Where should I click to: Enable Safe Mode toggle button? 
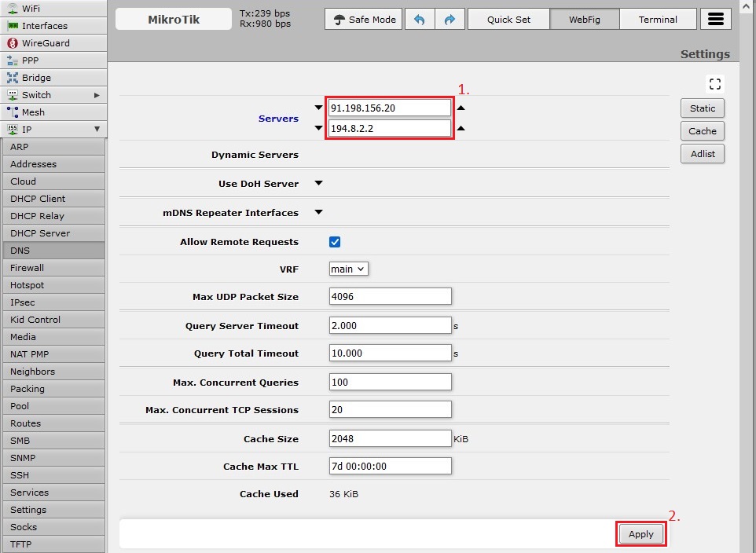pos(364,20)
